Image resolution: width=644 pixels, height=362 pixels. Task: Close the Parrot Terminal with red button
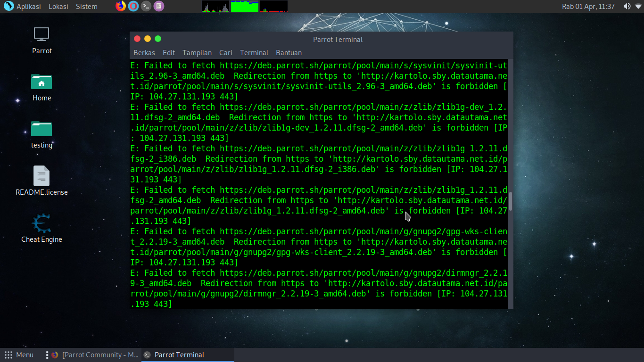137,39
